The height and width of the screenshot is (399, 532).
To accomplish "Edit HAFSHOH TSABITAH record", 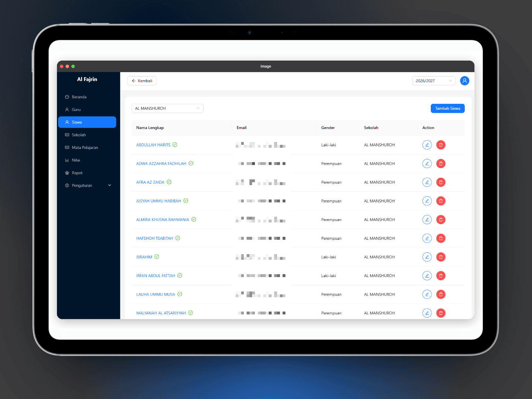I will pyautogui.click(x=427, y=238).
